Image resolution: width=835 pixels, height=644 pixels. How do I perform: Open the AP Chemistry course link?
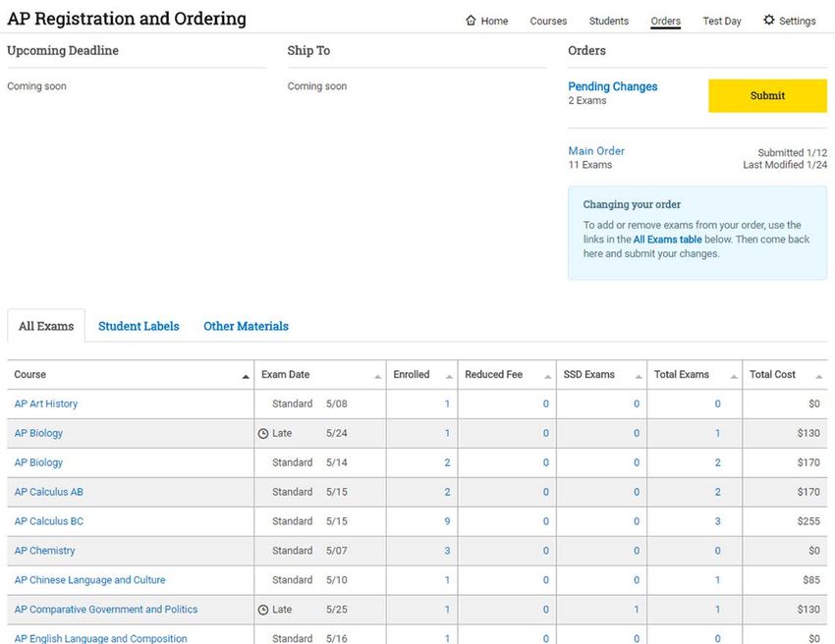44,551
